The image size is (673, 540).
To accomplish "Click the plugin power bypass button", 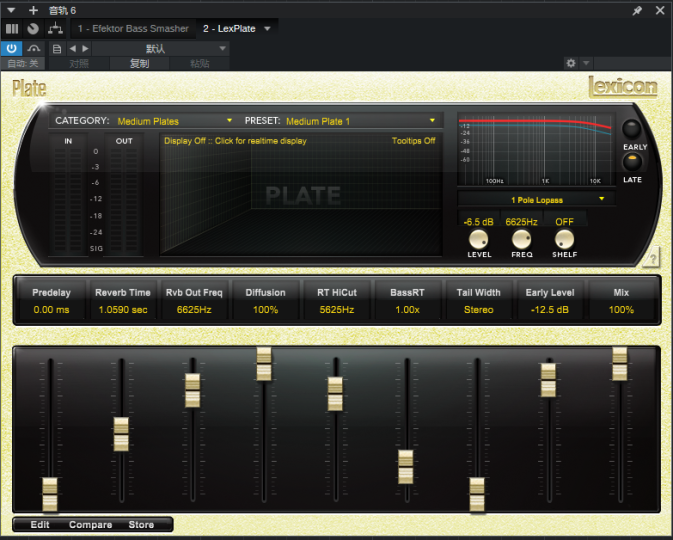I will coord(12,48).
